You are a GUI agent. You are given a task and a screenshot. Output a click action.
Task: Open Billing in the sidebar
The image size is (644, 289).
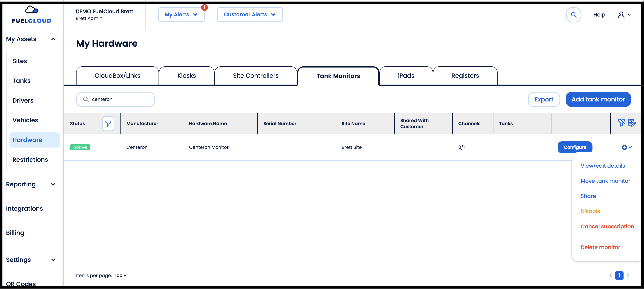tap(15, 233)
